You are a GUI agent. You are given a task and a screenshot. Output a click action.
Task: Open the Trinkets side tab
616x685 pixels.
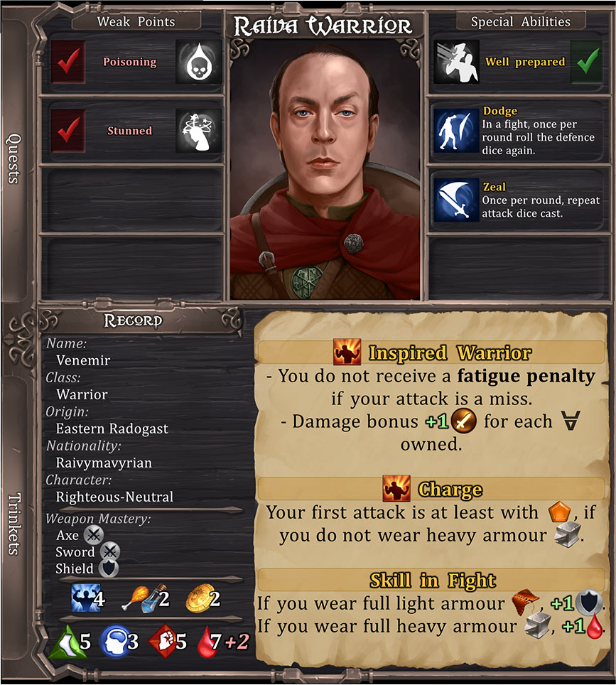point(14,524)
